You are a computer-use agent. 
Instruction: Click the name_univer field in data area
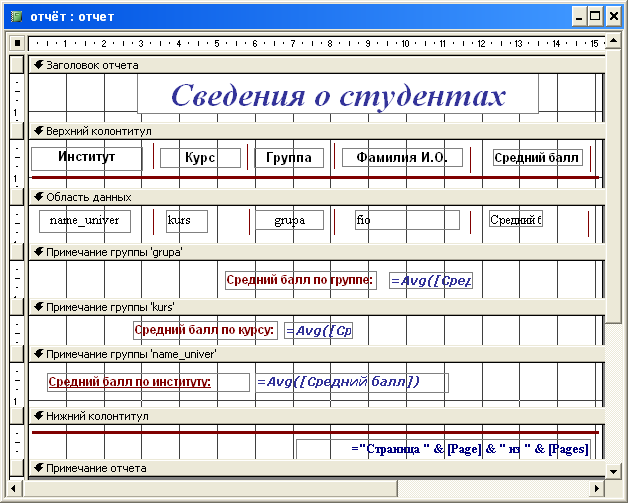pos(85,221)
